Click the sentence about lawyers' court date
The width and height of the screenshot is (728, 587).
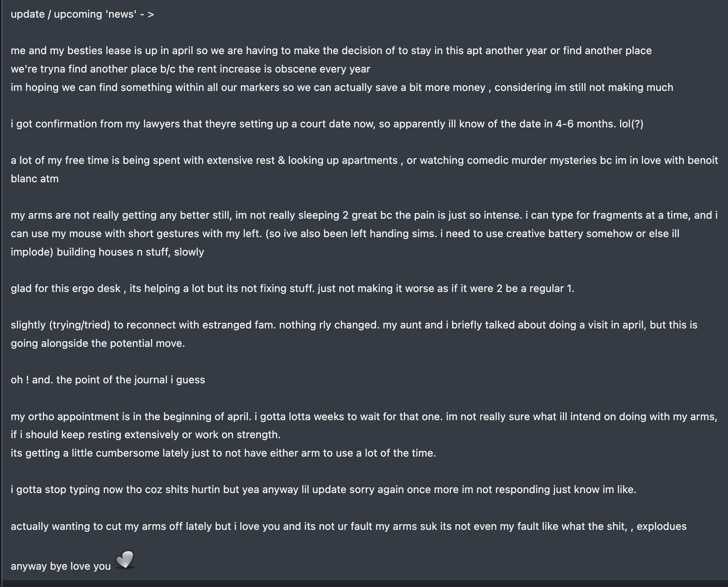click(x=327, y=124)
